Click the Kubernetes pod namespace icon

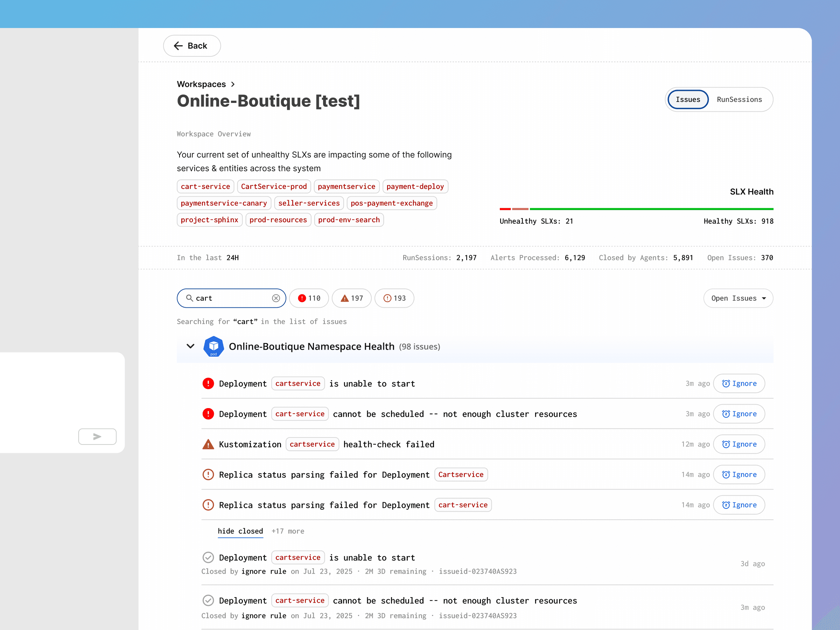(x=213, y=346)
